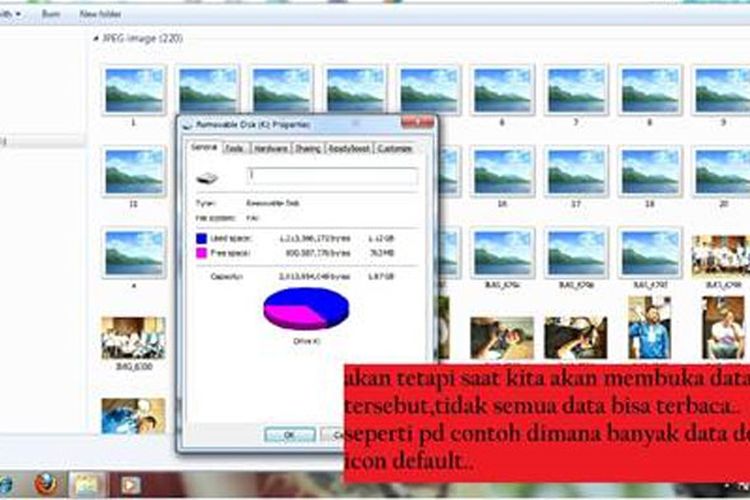Open the Hardware tab

269,148
